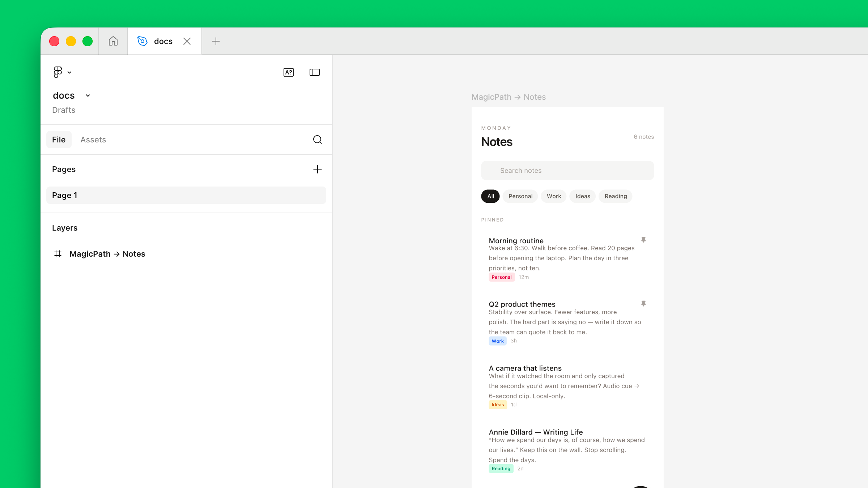Select the All filter chip

tap(490, 196)
